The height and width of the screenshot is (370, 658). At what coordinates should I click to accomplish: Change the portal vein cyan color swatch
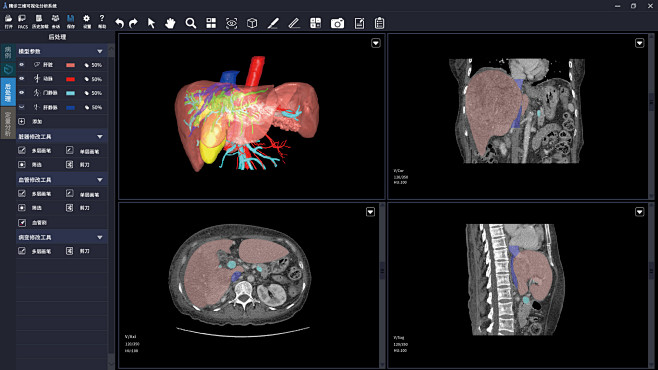point(70,93)
